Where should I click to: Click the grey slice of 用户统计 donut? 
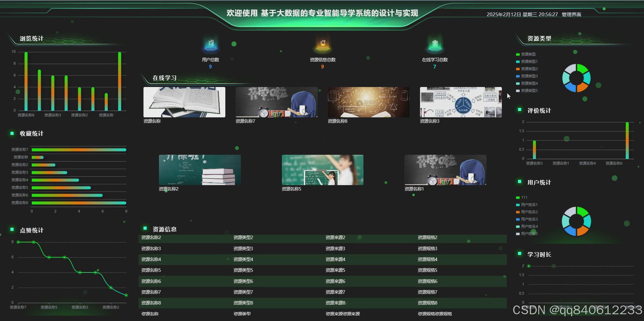(570, 212)
